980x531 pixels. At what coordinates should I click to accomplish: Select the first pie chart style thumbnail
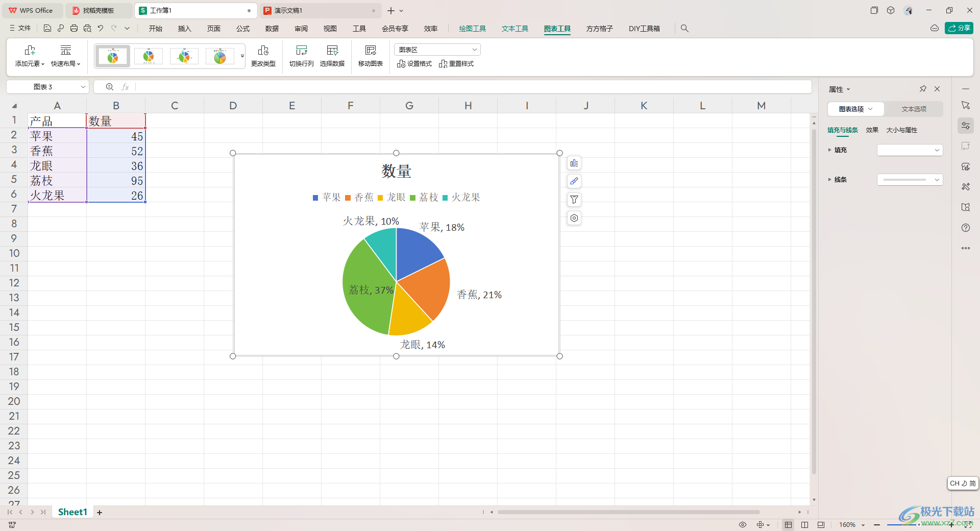(x=113, y=56)
